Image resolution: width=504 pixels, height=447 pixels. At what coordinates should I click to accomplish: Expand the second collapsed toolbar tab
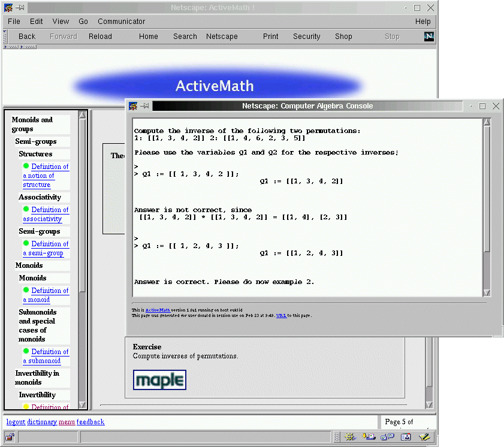[28, 47]
